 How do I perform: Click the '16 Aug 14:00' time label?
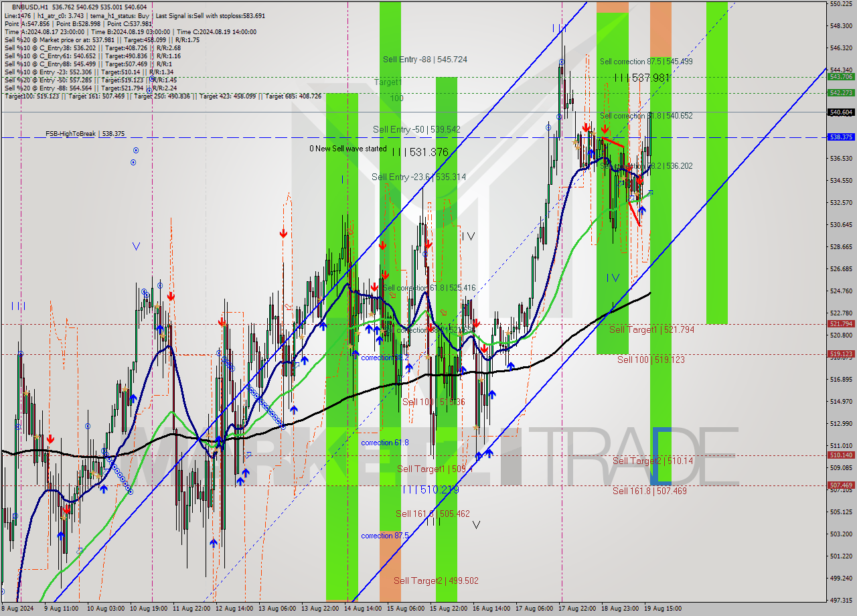[x=490, y=609]
